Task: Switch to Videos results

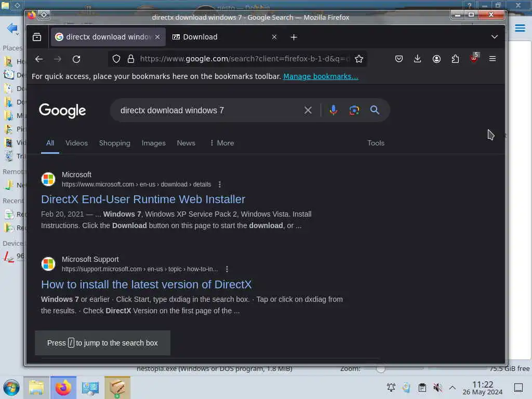Action: pyautogui.click(x=77, y=143)
